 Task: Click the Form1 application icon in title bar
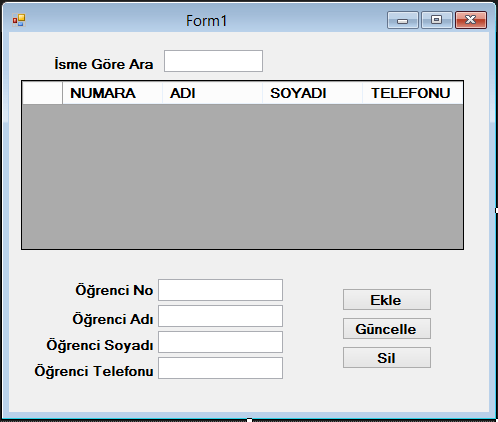(19, 20)
